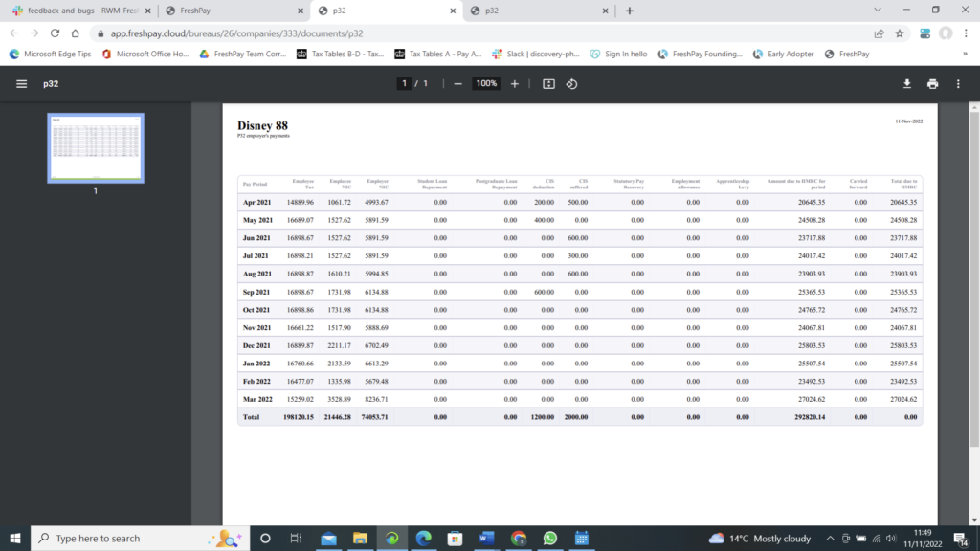Screen dimensions: 980x551
Task: Reload the current page
Action: (x=55, y=33)
